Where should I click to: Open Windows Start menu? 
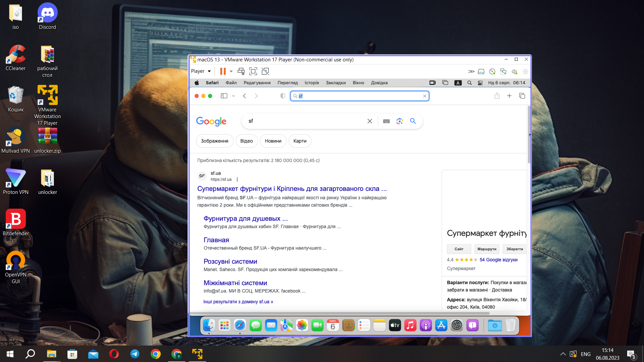tap(10, 354)
